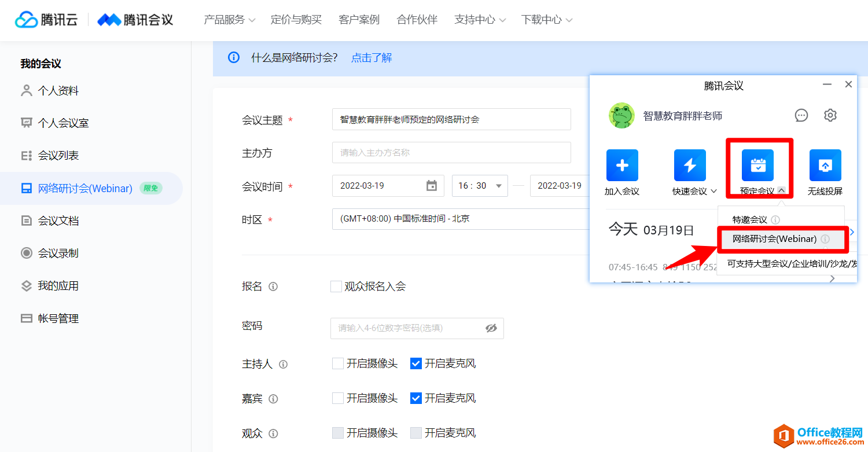
Task: Click the Tencent Cloud logo
Action: tap(46, 20)
